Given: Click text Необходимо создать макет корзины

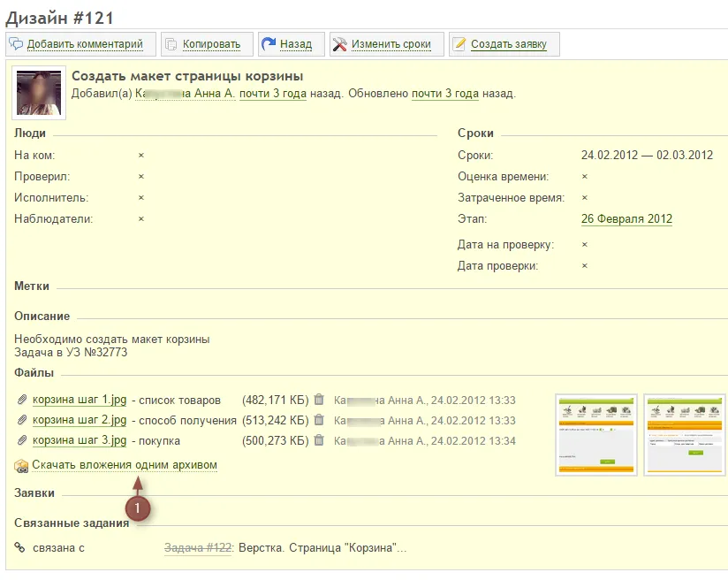Looking at the screenshot, I should 112,340.
